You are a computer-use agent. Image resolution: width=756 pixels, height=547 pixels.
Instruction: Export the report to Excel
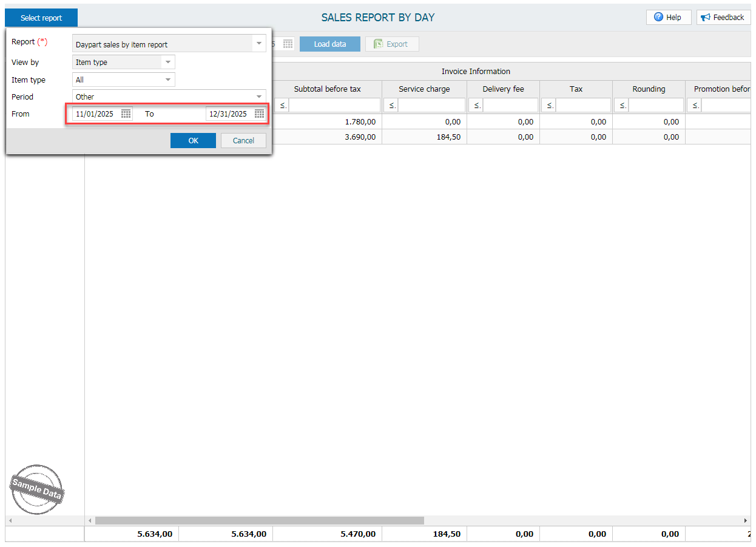(391, 44)
